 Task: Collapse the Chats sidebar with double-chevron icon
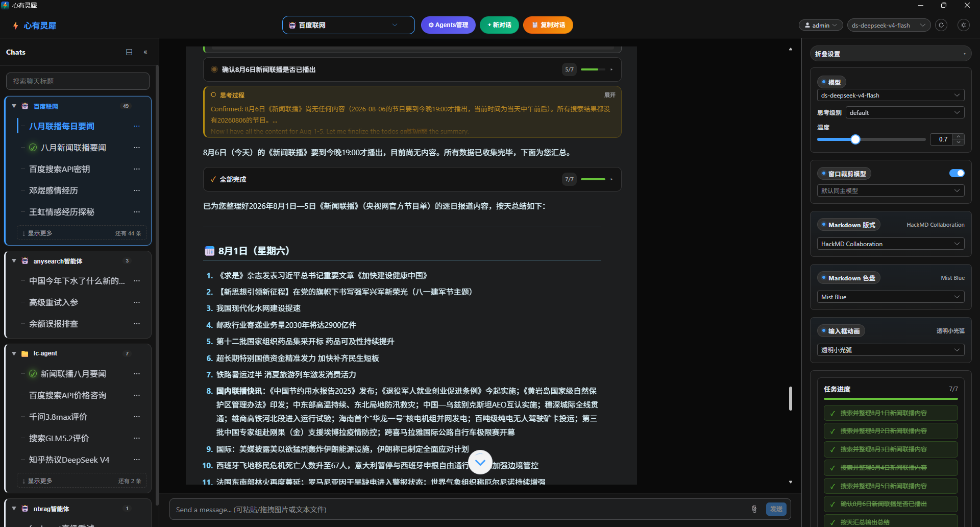pyautogui.click(x=145, y=52)
